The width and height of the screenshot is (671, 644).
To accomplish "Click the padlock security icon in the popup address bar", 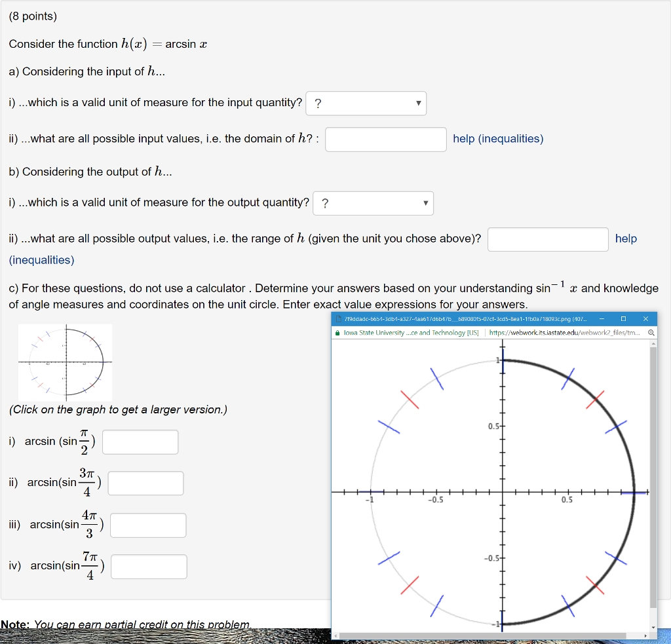I will click(336, 332).
